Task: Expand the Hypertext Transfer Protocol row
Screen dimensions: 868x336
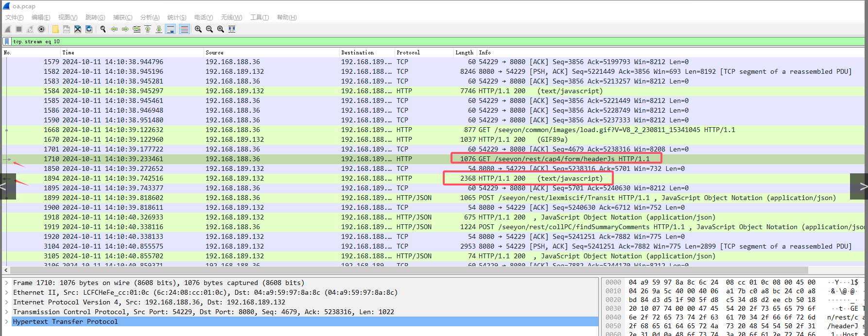Action: point(6,321)
